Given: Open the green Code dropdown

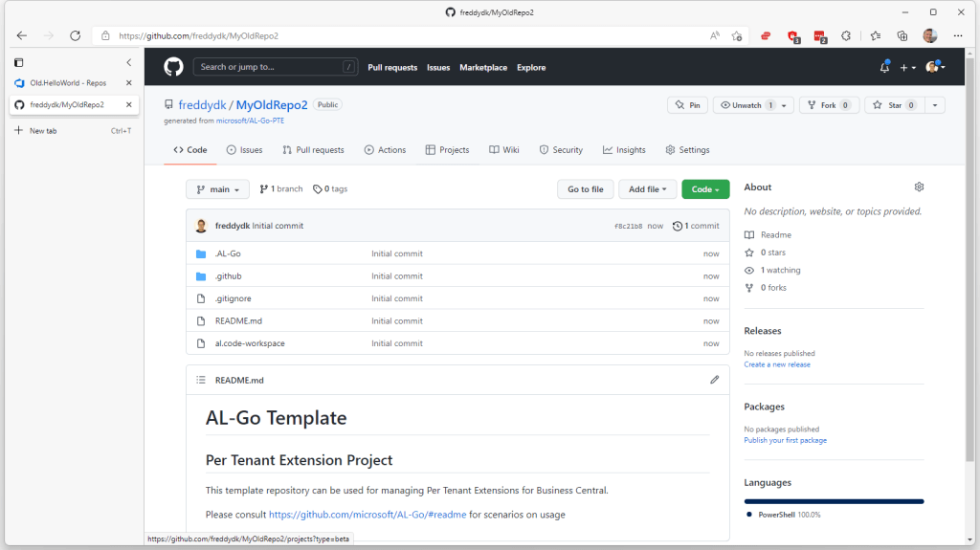Looking at the screenshot, I should click(705, 189).
